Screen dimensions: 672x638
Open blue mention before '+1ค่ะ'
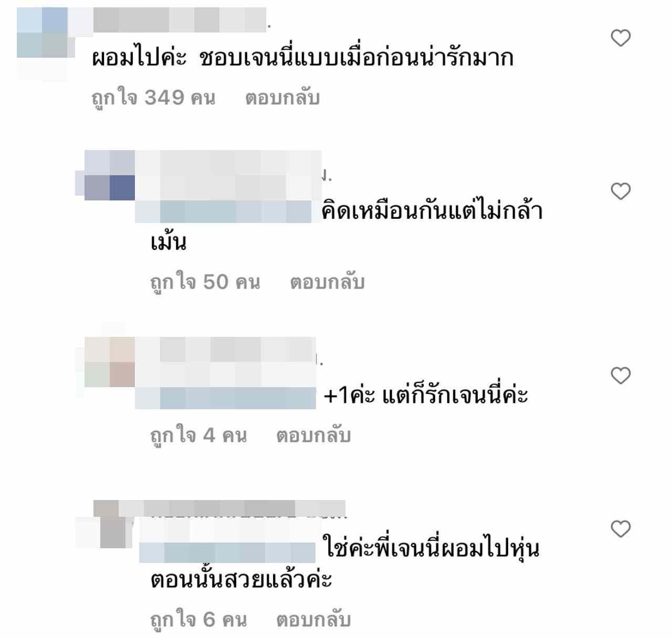click(x=226, y=398)
